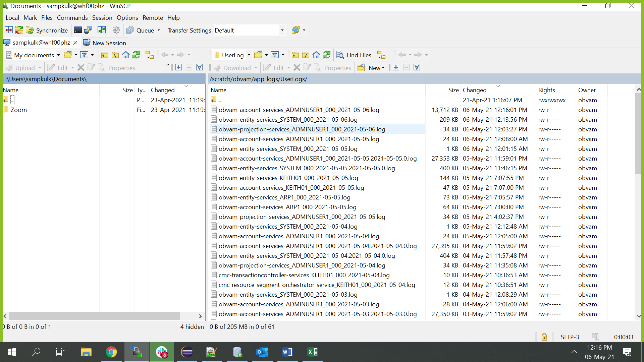Open terminal console icon in toolbar
Screen dimensions: 644x362
click(77, 30)
